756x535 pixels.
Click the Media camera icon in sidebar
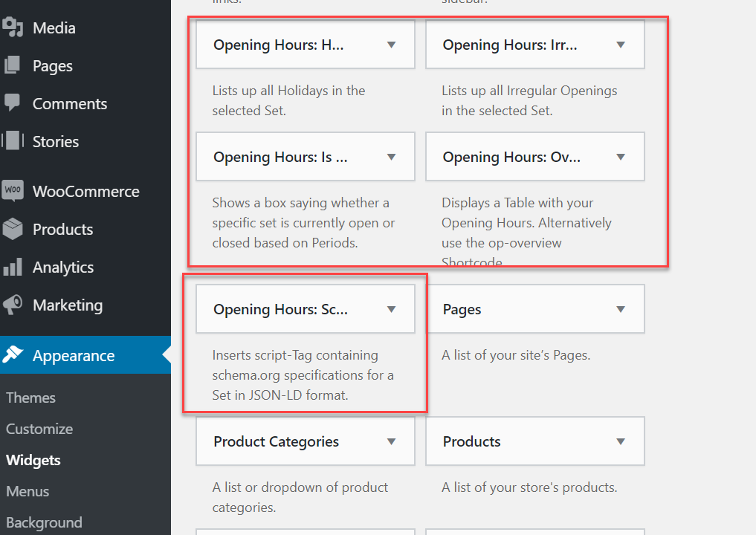[x=13, y=27]
